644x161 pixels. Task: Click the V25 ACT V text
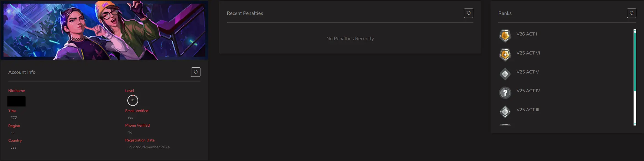[527, 72]
